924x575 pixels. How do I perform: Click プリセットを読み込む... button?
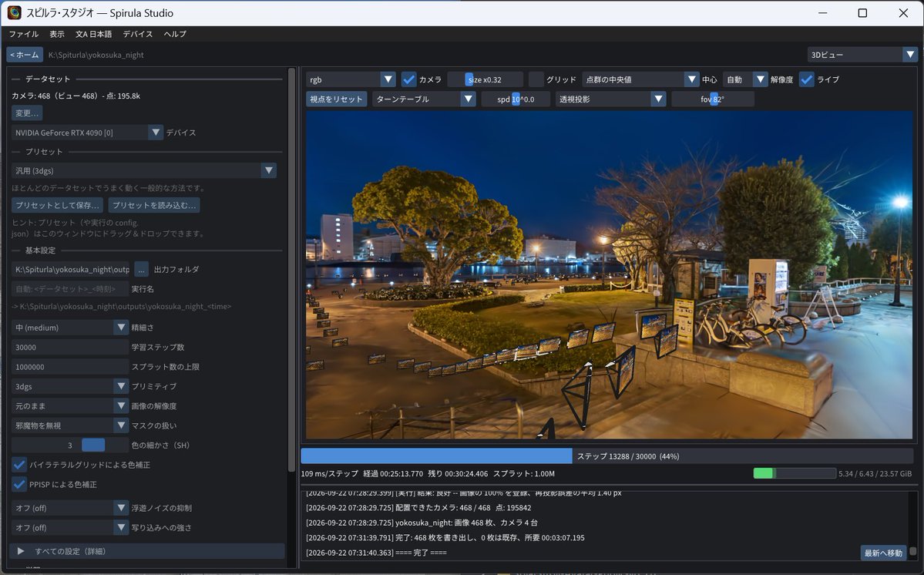[x=154, y=205]
